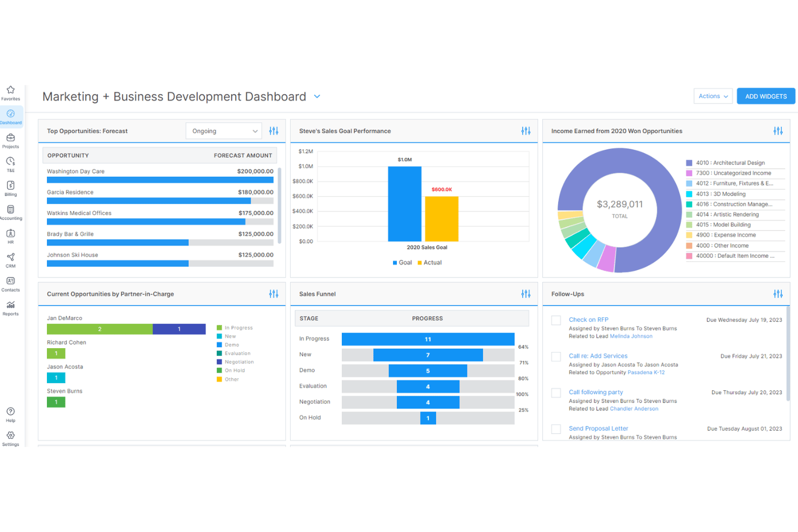The image size is (798, 532).
Task: Open the Billing sidebar icon
Action: [x=11, y=188]
